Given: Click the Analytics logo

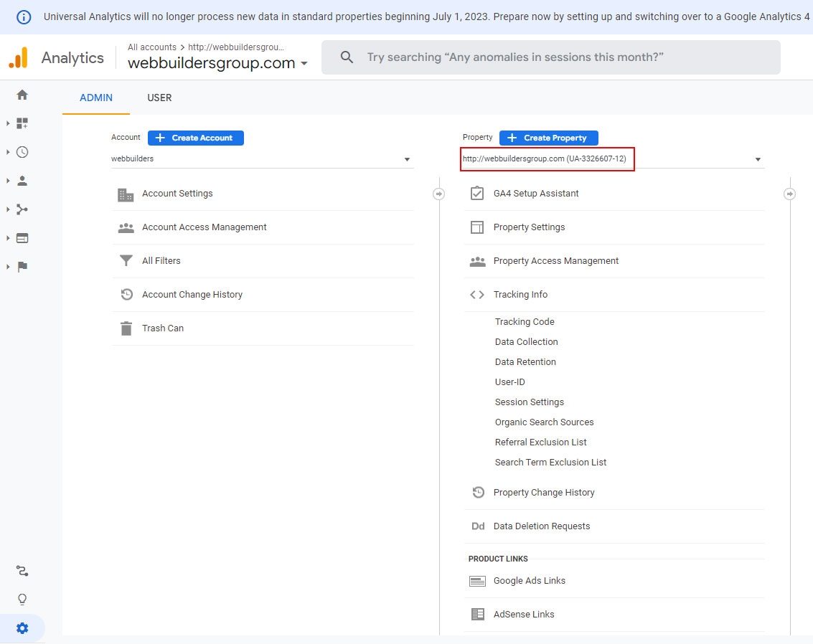Looking at the screenshot, I should (x=19, y=57).
